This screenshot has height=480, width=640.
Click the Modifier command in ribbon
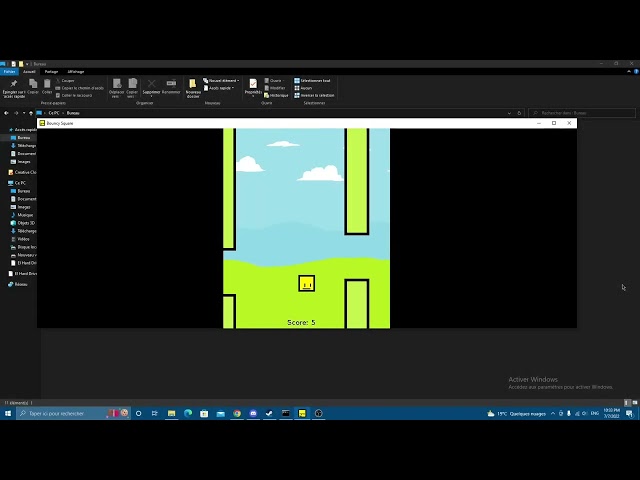(275, 88)
